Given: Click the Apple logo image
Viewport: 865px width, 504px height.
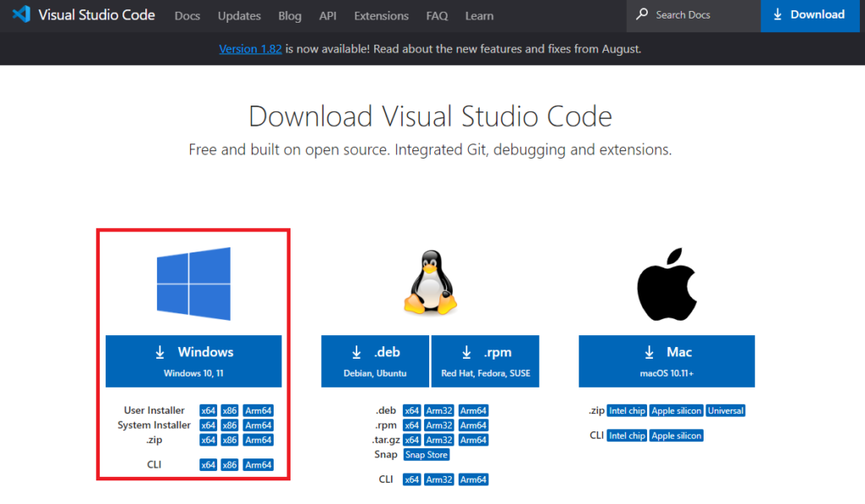Looking at the screenshot, I should click(x=667, y=284).
